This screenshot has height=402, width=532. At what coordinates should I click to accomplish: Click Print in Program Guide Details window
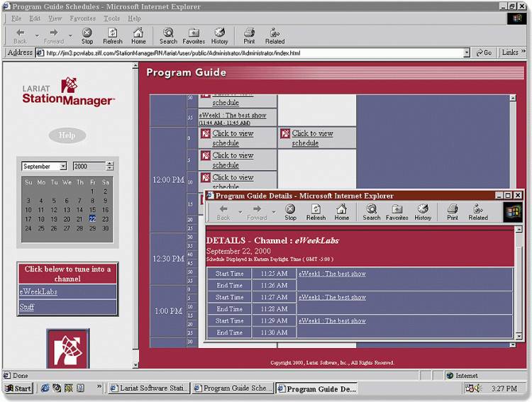[453, 213]
